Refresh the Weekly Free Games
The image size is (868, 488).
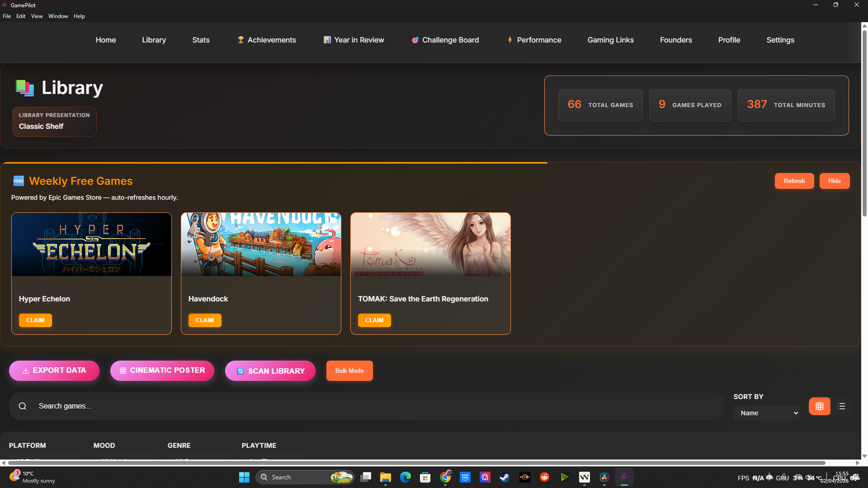pos(794,181)
